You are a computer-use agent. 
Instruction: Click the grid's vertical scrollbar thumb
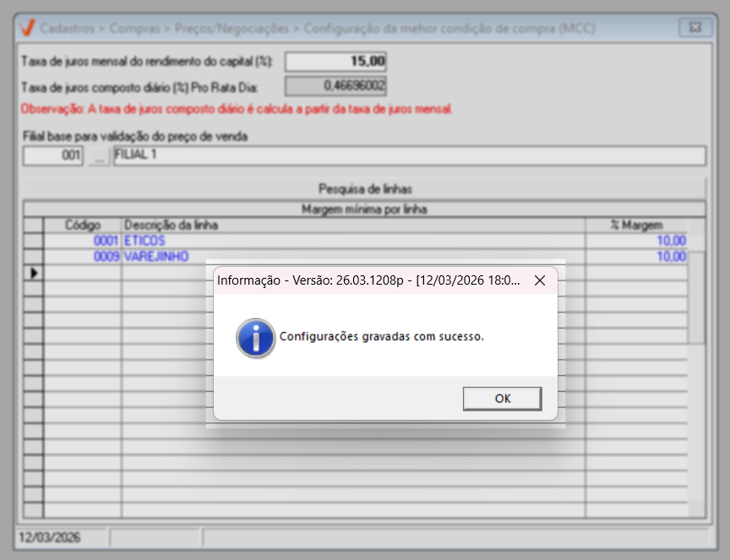[696, 298]
